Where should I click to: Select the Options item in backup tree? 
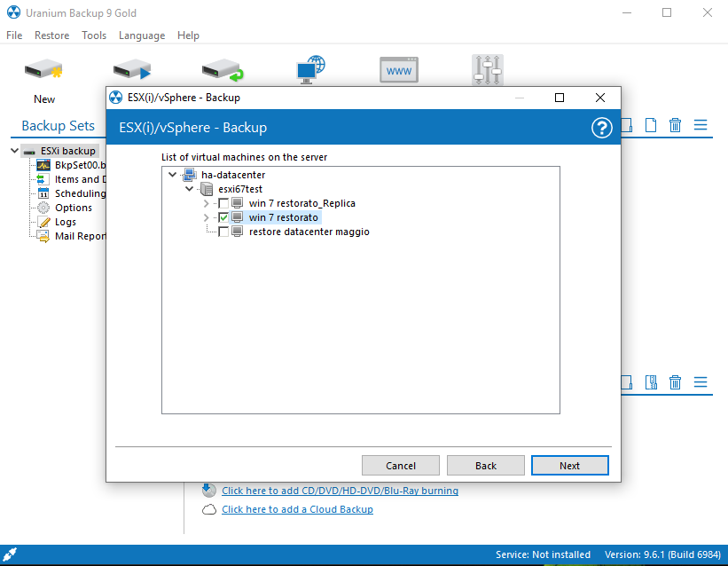pyautogui.click(x=74, y=208)
